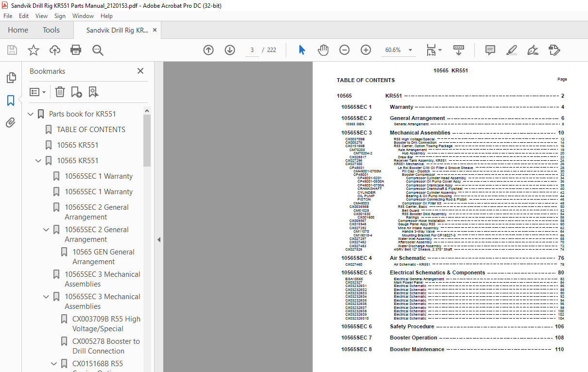Click the page number input field
Viewport: 588px width, 372px height.
252,50
